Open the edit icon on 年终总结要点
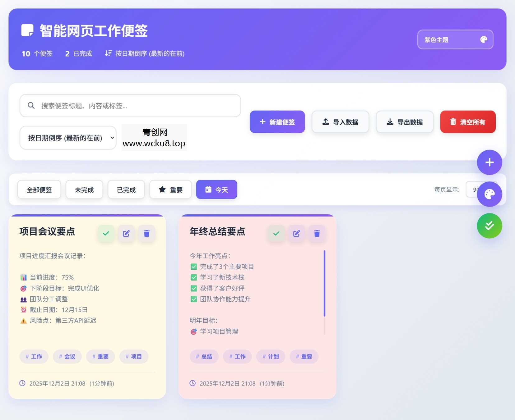Viewport: 515px width, 420px height. coord(296,233)
